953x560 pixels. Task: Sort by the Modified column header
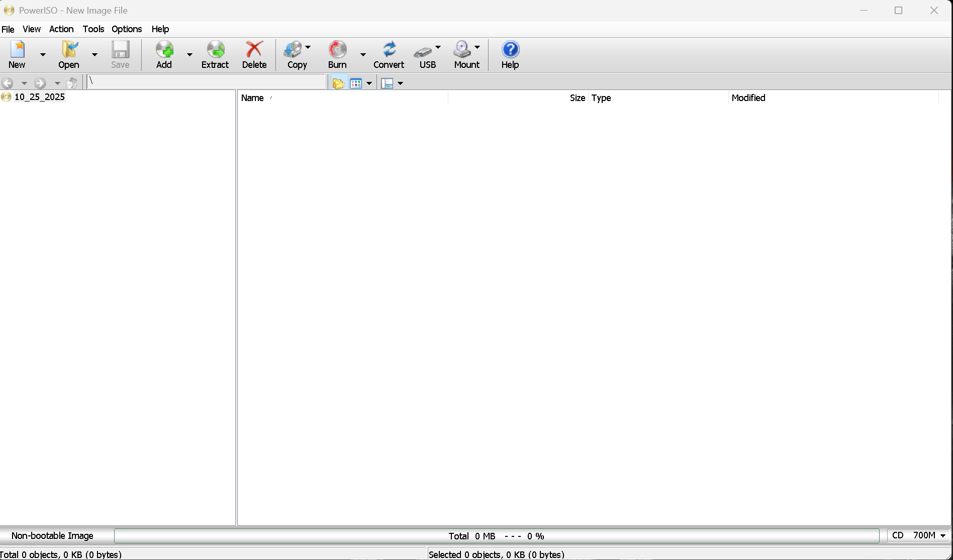tap(833, 98)
